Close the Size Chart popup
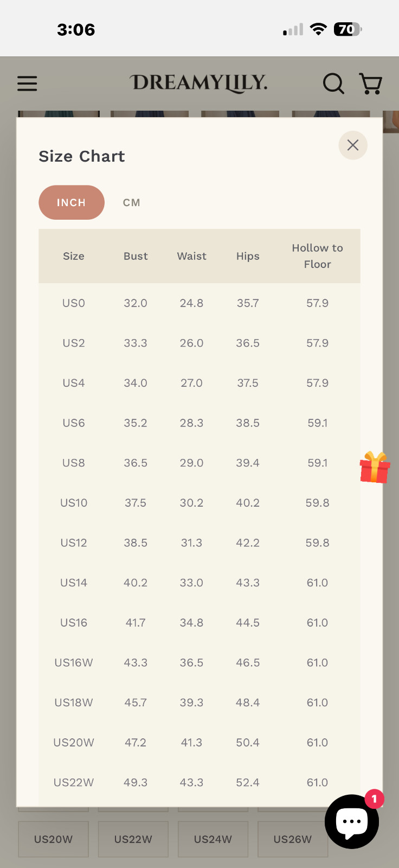 [x=353, y=145]
